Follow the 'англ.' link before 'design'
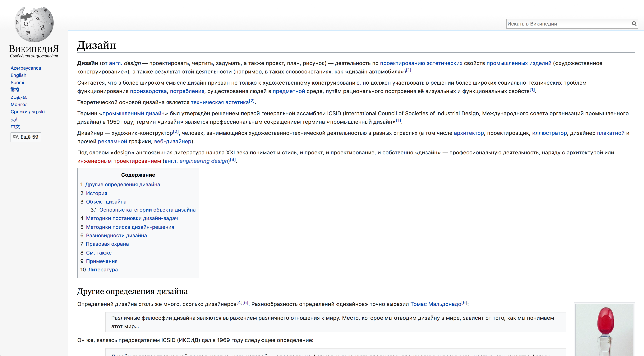 pyautogui.click(x=116, y=63)
